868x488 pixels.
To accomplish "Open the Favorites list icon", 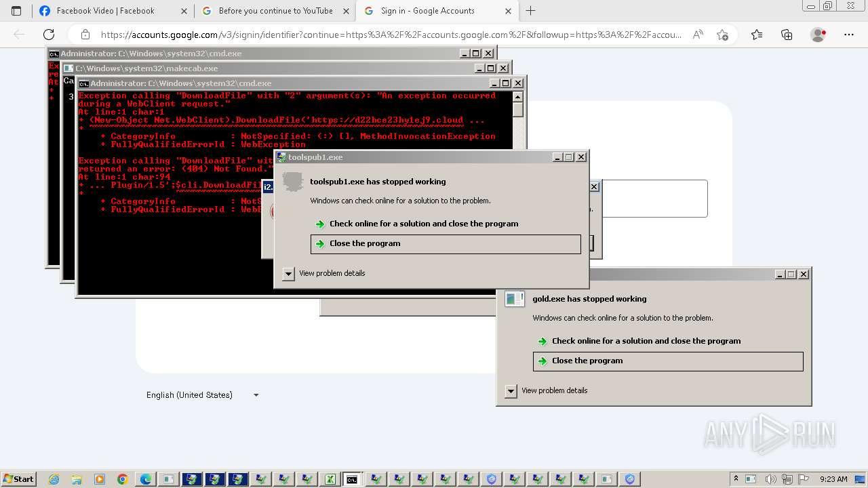I will coord(757,35).
